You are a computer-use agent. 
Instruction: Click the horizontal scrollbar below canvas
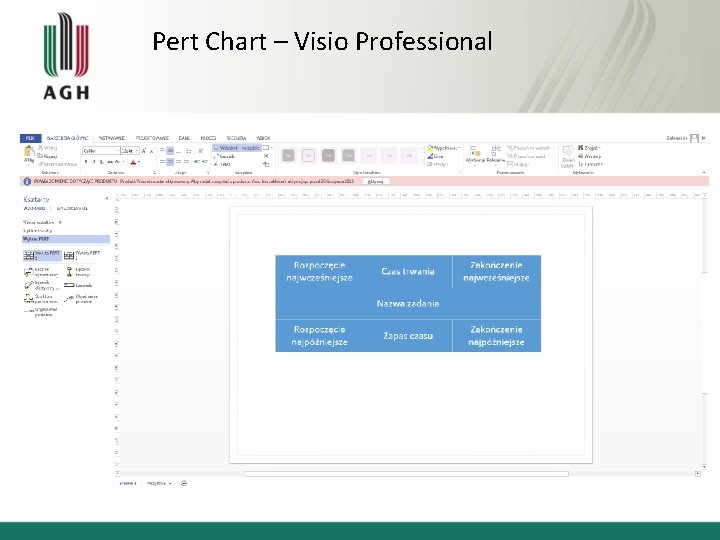pos(406,474)
